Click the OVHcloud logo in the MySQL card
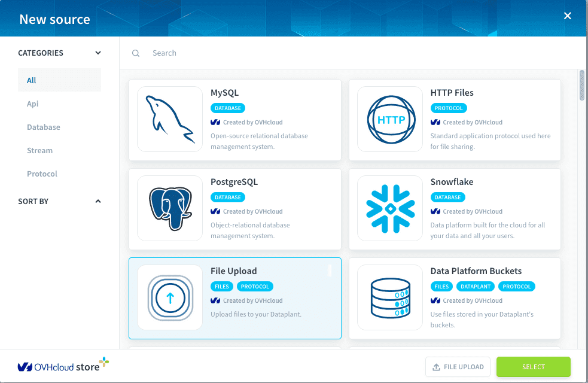This screenshot has width=588, height=383. pos(215,122)
